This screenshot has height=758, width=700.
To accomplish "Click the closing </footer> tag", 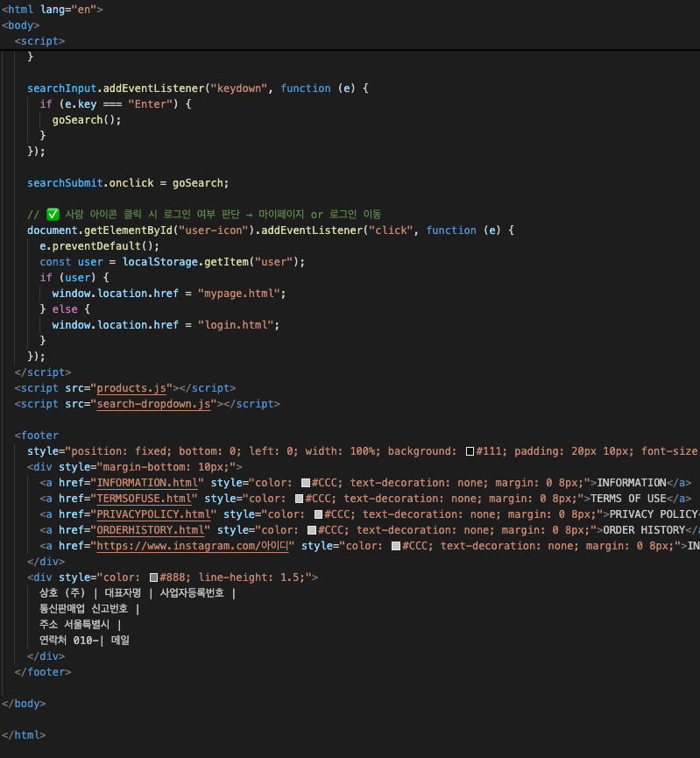I will pos(43,672).
